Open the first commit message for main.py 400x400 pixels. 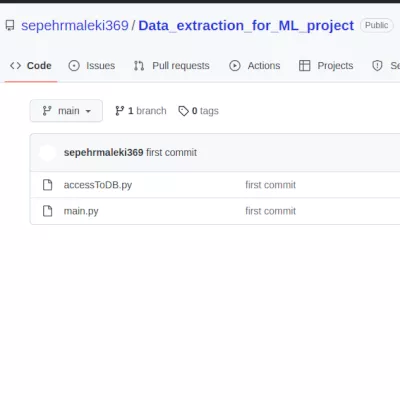click(270, 211)
